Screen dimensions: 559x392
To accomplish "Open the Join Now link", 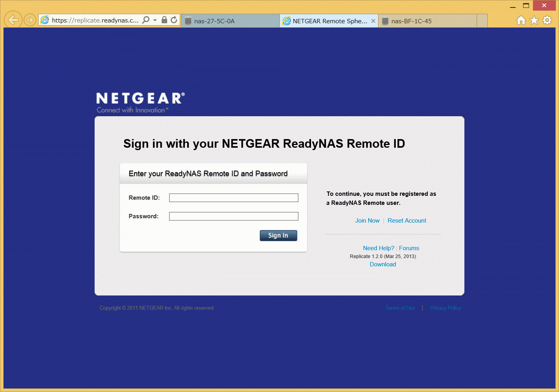I will [x=367, y=221].
